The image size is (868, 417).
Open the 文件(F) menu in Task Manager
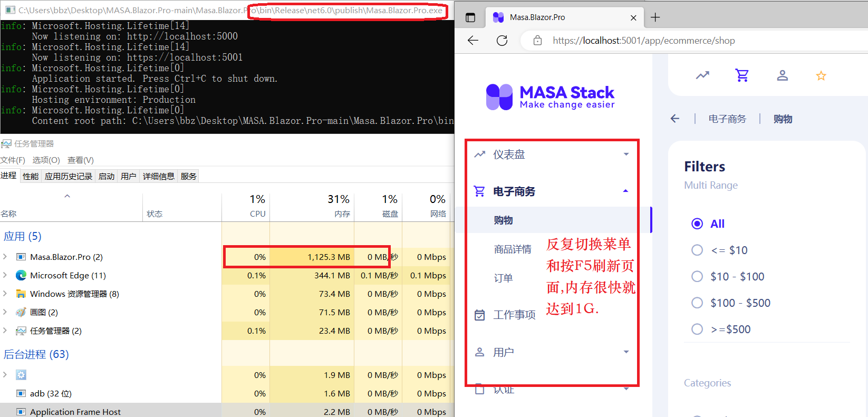click(x=13, y=160)
